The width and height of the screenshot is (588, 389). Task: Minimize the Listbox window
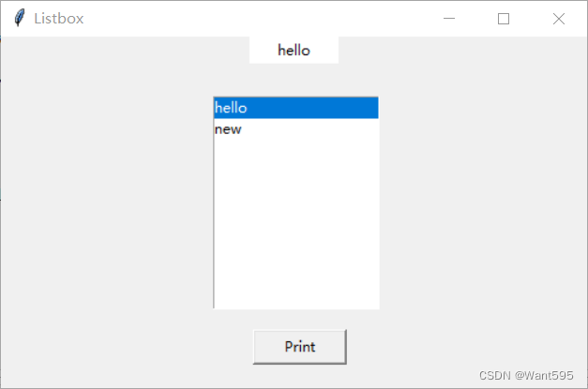coord(449,19)
